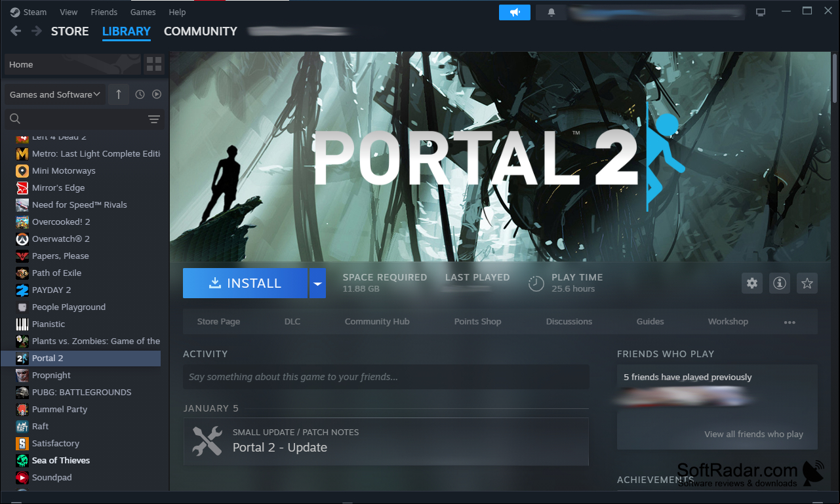Screen dimensions: 840x504
Task: Select Portal 2 in the game list
Action: (x=81, y=358)
